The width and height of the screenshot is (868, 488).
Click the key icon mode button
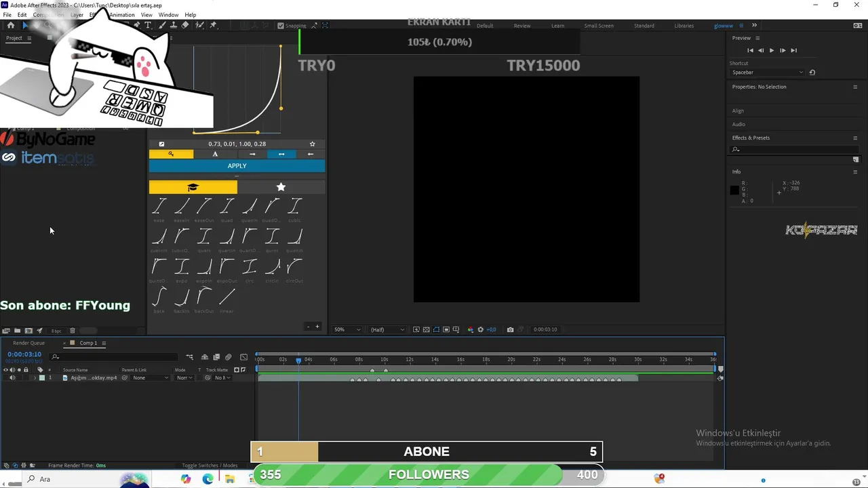[171, 154]
